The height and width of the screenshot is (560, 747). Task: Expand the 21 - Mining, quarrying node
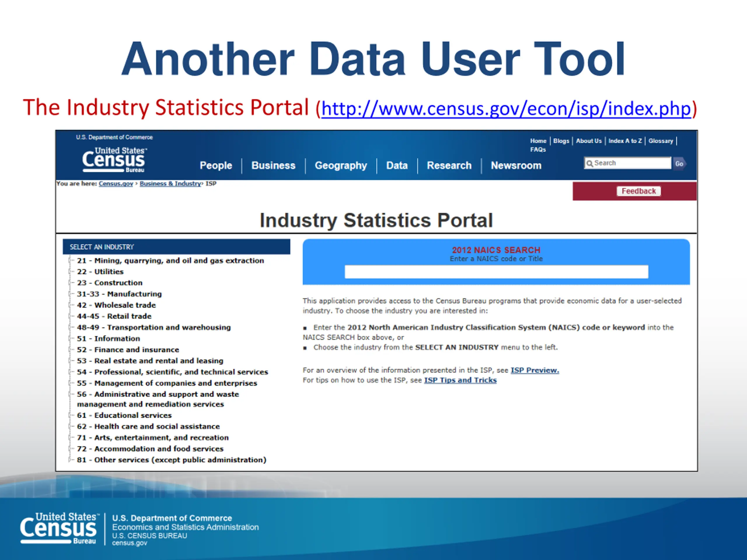coord(70,260)
